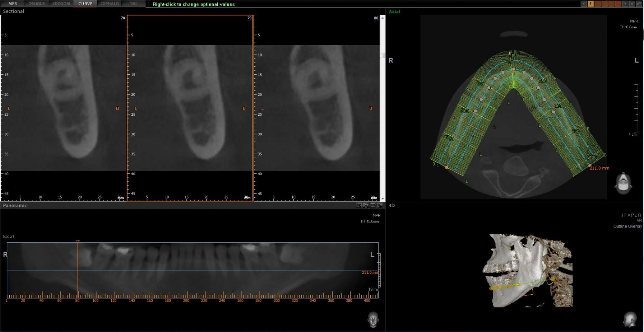Click the Axial head orientation icon
The width and height of the screenshot is (644, 332).
pyautogui.click(x=624, y=183)
